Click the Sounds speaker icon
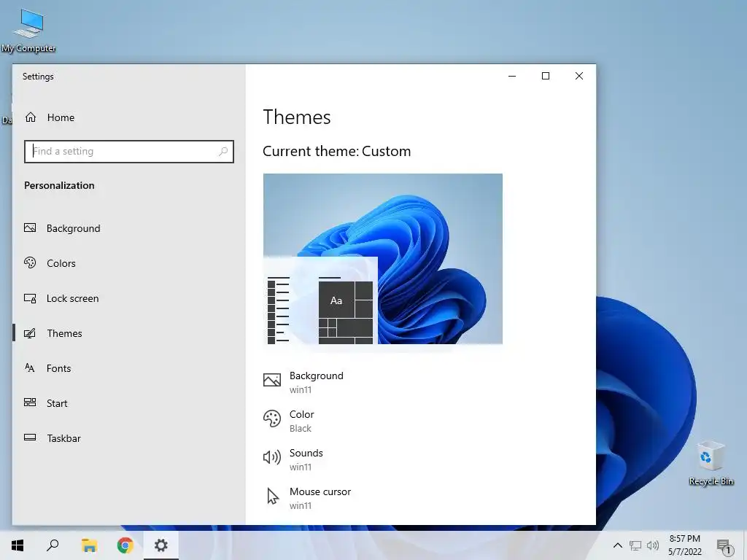 (272, 457)
